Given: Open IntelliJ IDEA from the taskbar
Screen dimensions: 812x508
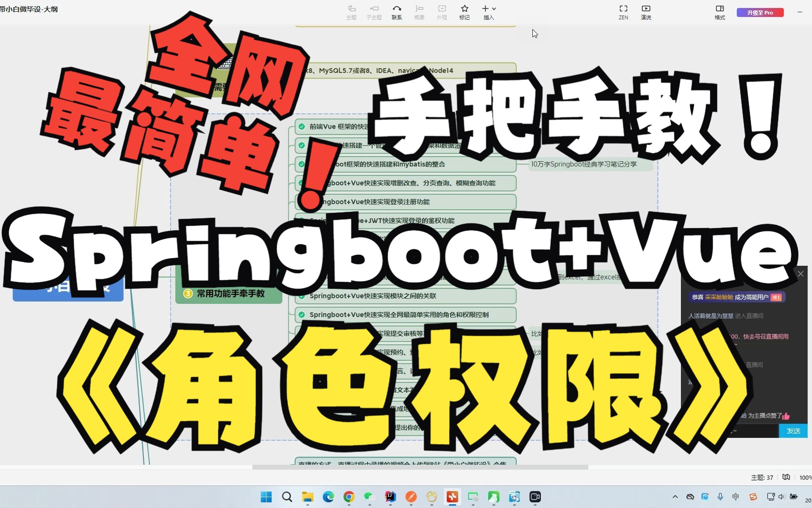Looking at the screenshot, I should pos(390,497).
